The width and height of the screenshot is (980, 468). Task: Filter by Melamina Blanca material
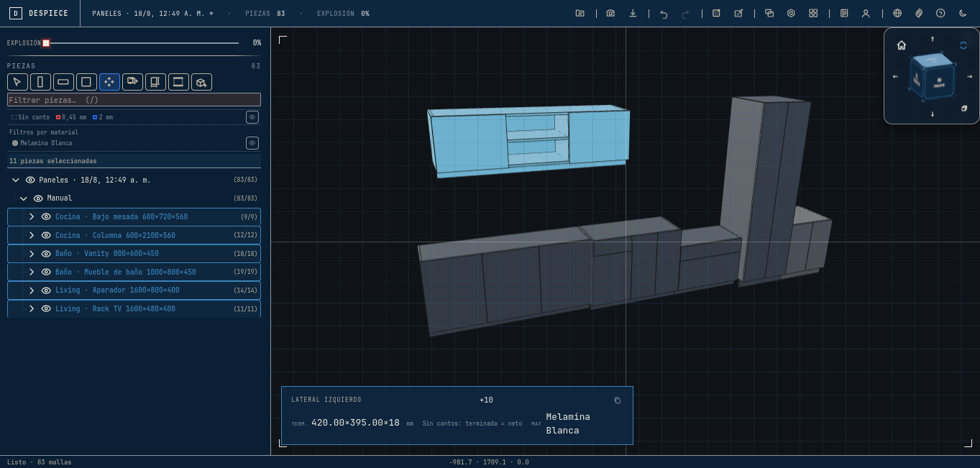click(42, 143)
